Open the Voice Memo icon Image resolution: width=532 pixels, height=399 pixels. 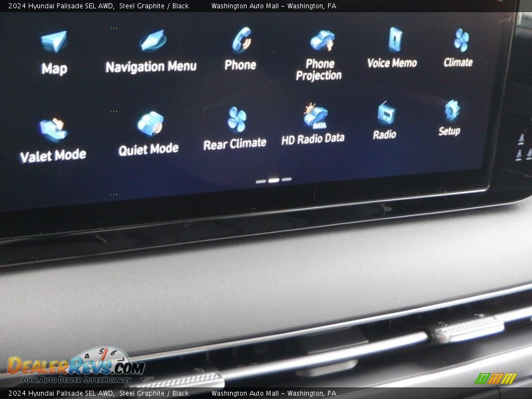pos(395,39)
